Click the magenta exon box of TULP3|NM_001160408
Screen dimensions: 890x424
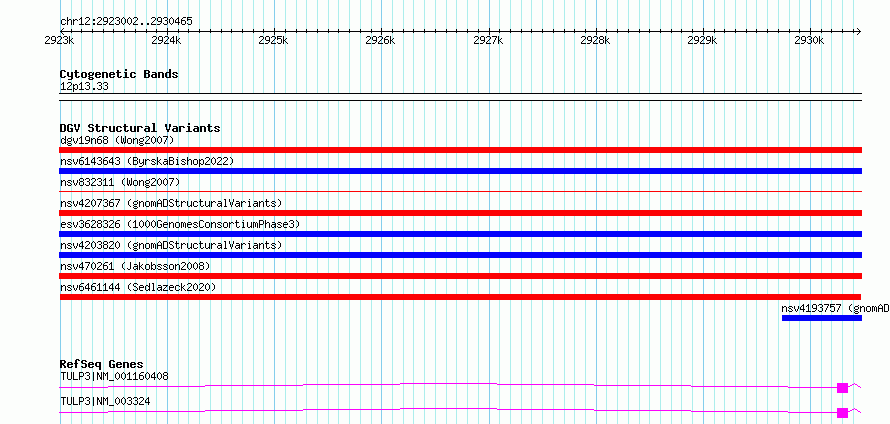pos(842,388)
